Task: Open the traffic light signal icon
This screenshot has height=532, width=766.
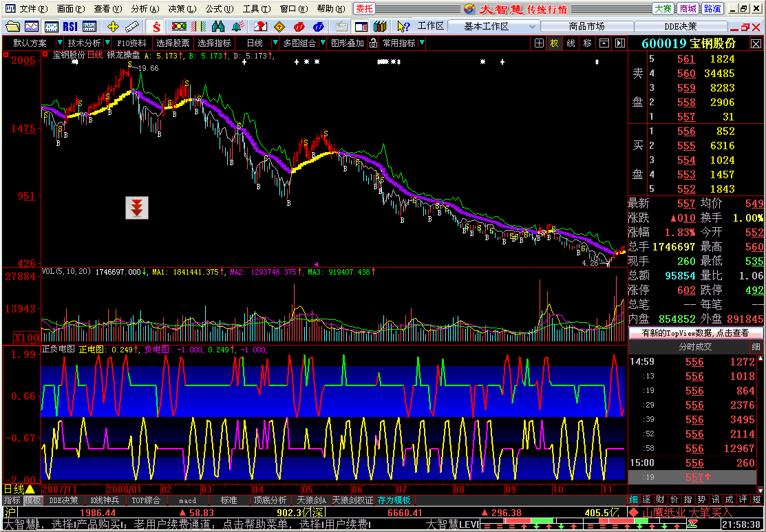Action: (x=180, y=26)
